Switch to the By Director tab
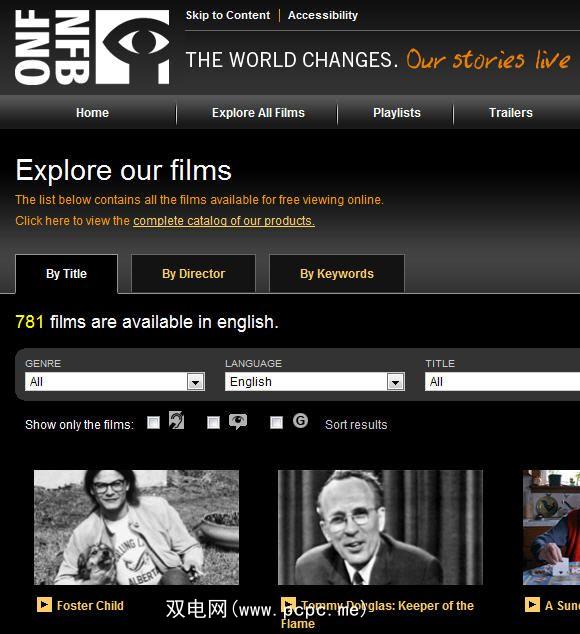 (193, 274)
